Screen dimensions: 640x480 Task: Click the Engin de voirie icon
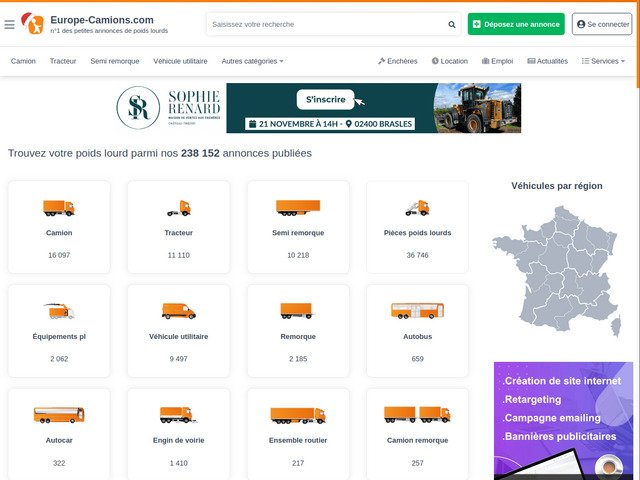tap(178, 415)
